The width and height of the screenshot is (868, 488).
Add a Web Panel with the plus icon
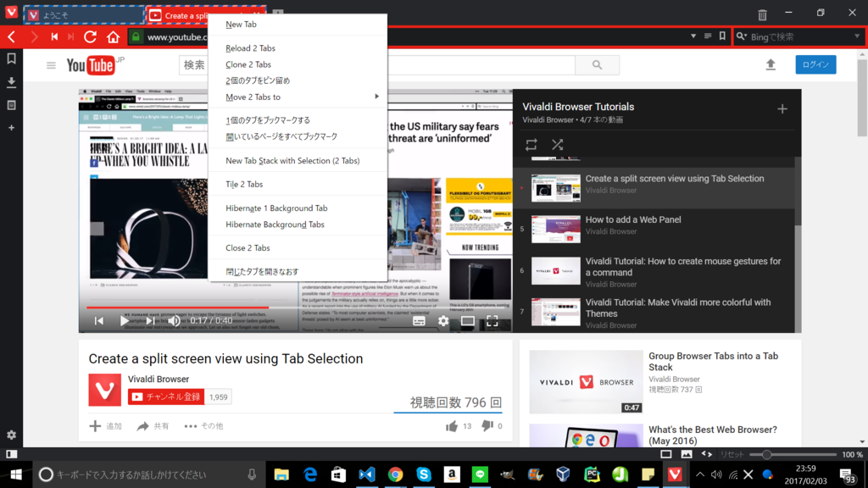tap(11, 128)
